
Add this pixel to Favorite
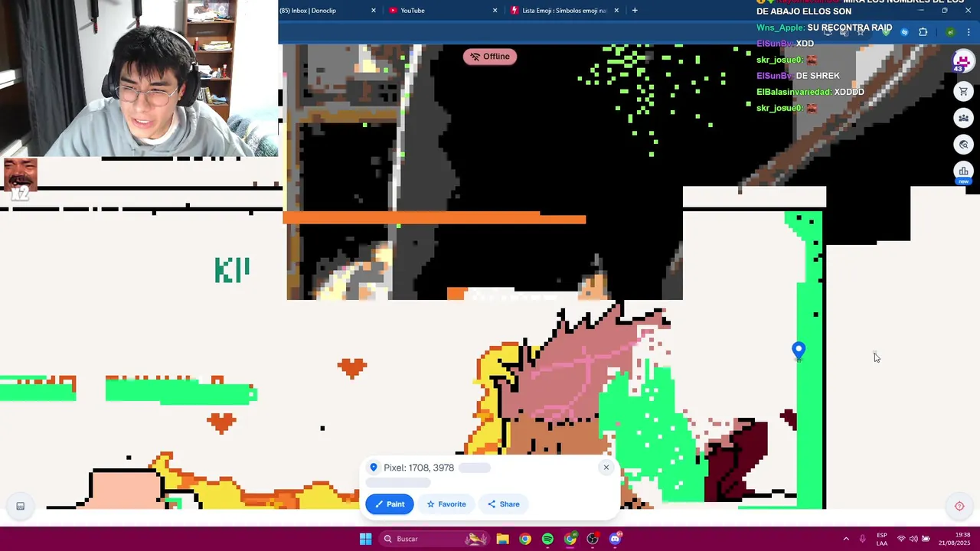tap(446, 504)
